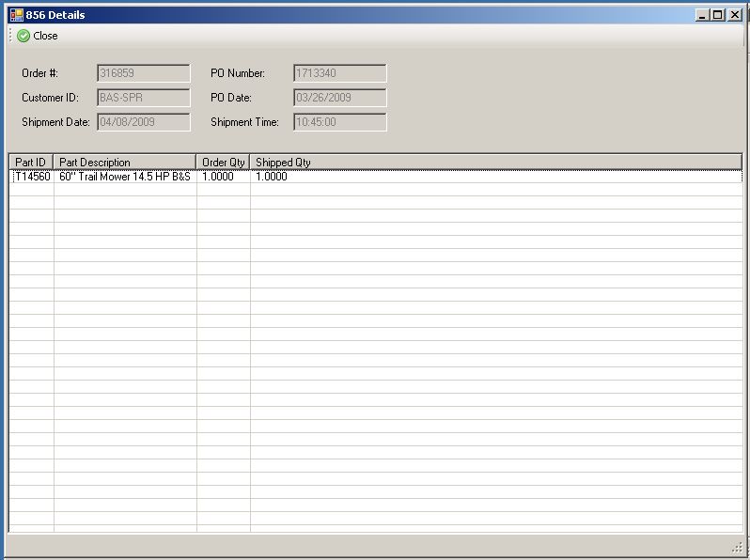750x560 pixels.
Task: Click the 60" Trail Mower description cell
Action: (124, 177)
